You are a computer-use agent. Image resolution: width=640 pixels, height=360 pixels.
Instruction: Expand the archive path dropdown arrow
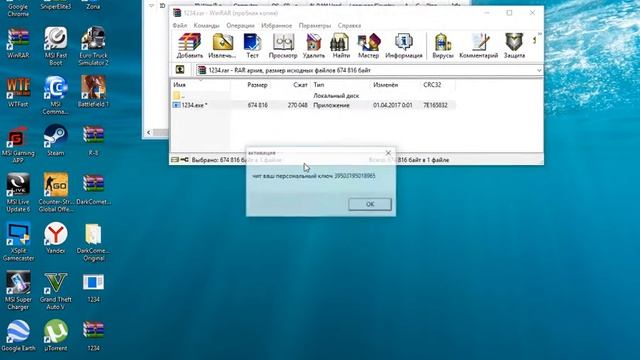(539, 70)
